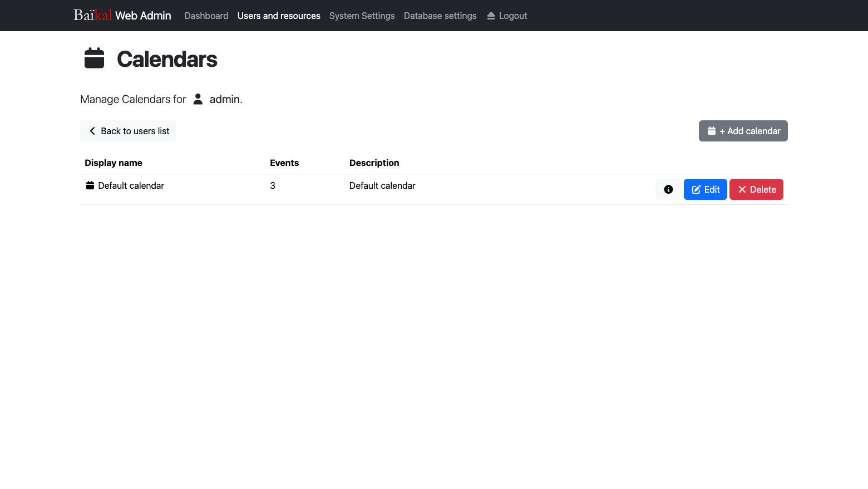This screenshot has height=489, width=868.
Task: Click the Baïkal Web Admin logo
Action: tap(122, 16)
